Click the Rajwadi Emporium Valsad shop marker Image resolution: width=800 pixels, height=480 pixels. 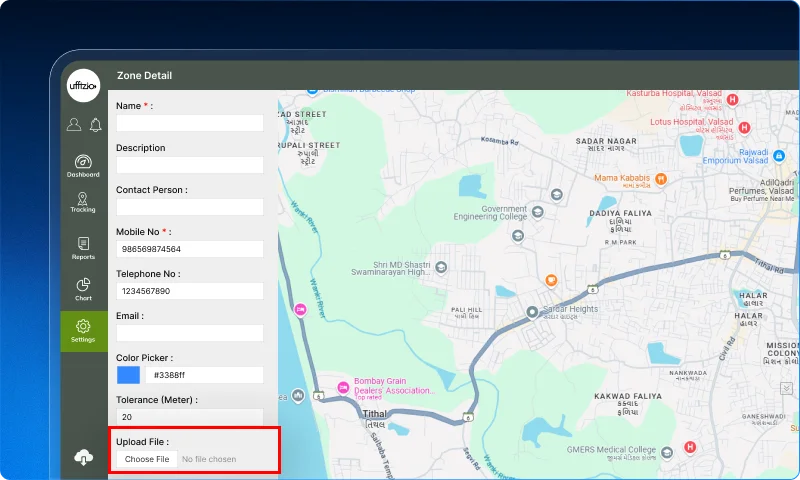point(779,156)
